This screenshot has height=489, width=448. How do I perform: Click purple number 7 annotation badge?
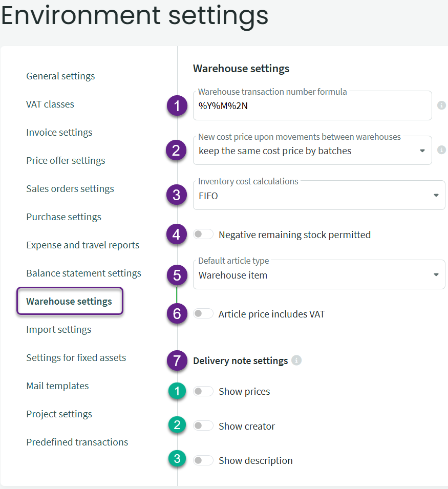pos(177,360)
